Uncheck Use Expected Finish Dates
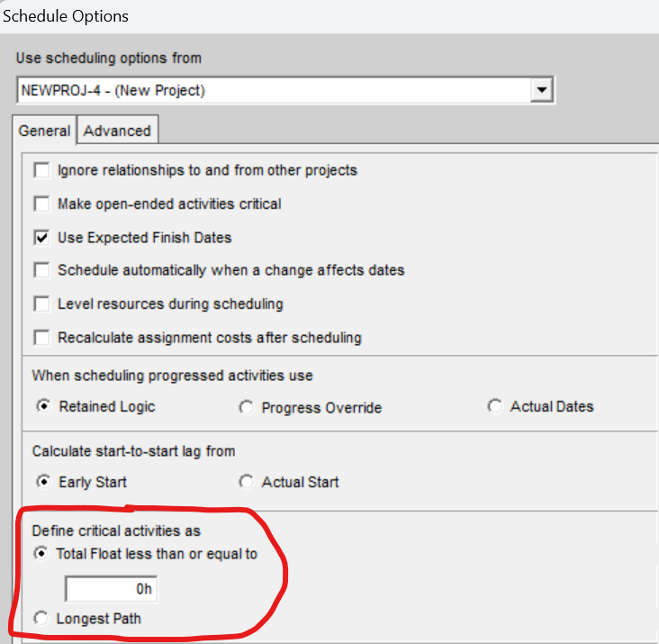659x644 pixels. pos(41,238)
